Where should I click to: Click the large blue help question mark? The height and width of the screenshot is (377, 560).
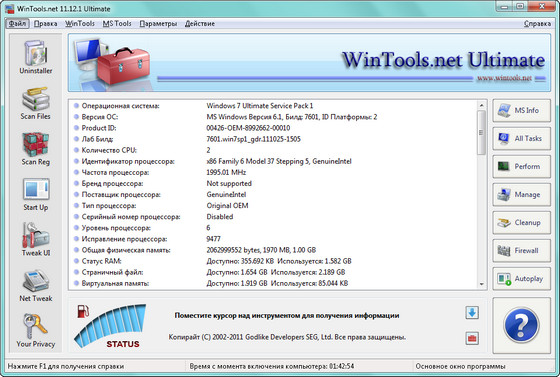pyautogui.click(x=521, y=325)
